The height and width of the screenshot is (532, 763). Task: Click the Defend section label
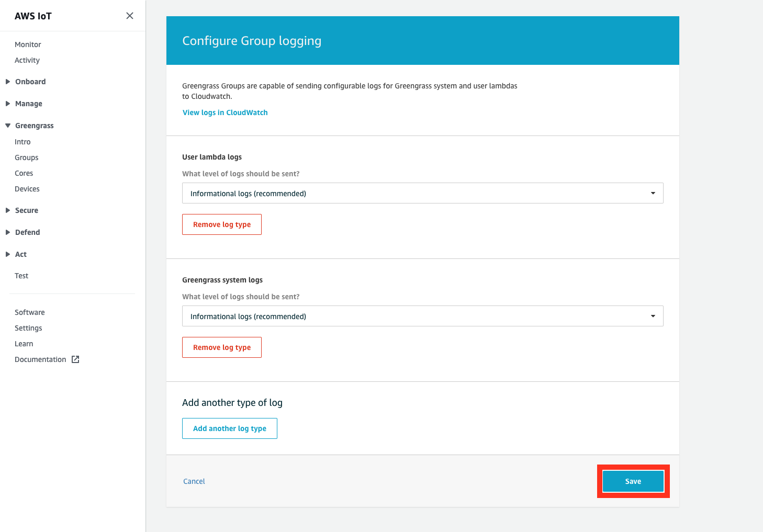[28, 232]
